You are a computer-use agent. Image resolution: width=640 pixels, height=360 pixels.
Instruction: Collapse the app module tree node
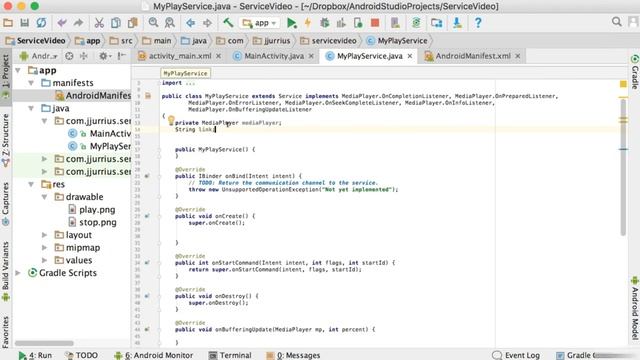18,71
